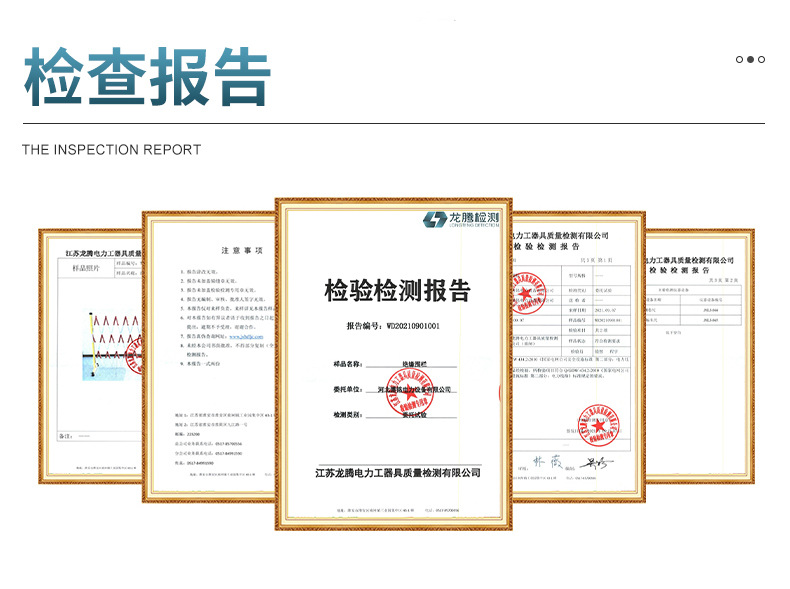Click the 检测类别 field label
The height and width of the screenshot is (589, 790).
tap(348, 414)
